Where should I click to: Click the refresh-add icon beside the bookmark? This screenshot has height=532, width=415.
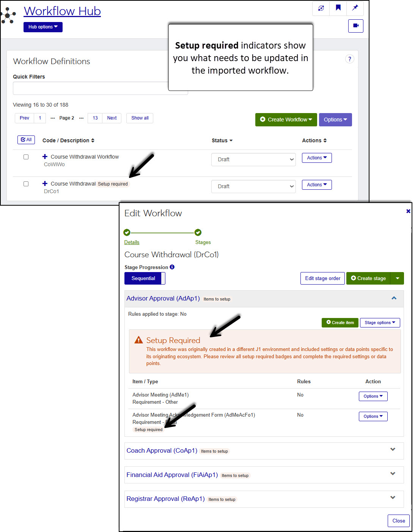pos(321,8)
